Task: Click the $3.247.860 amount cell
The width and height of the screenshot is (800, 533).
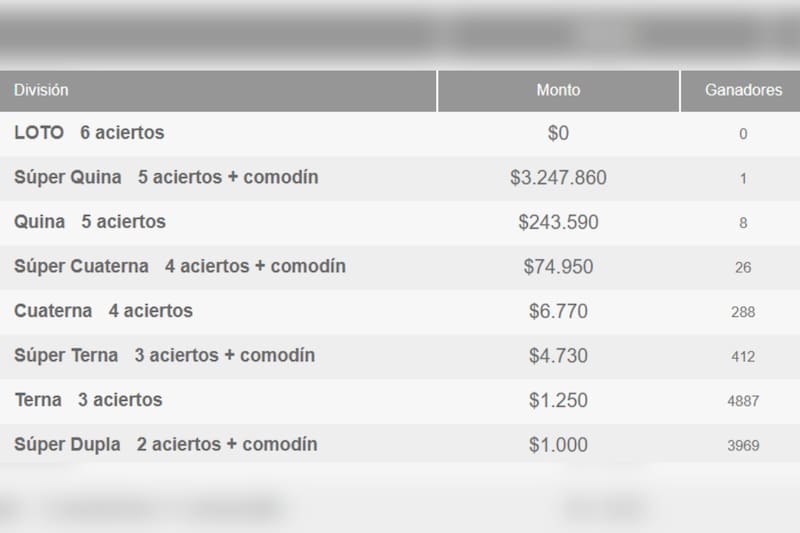Action: (558, 178)
